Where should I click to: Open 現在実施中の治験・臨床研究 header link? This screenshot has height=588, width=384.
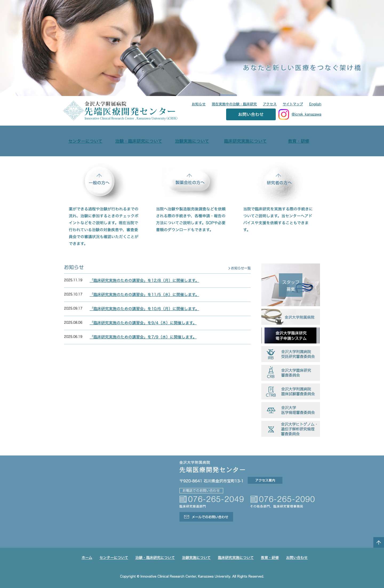234,104
